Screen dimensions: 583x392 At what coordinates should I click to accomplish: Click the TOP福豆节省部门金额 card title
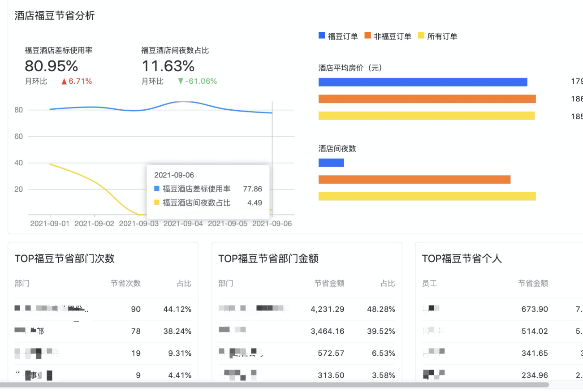pos(268,258)
